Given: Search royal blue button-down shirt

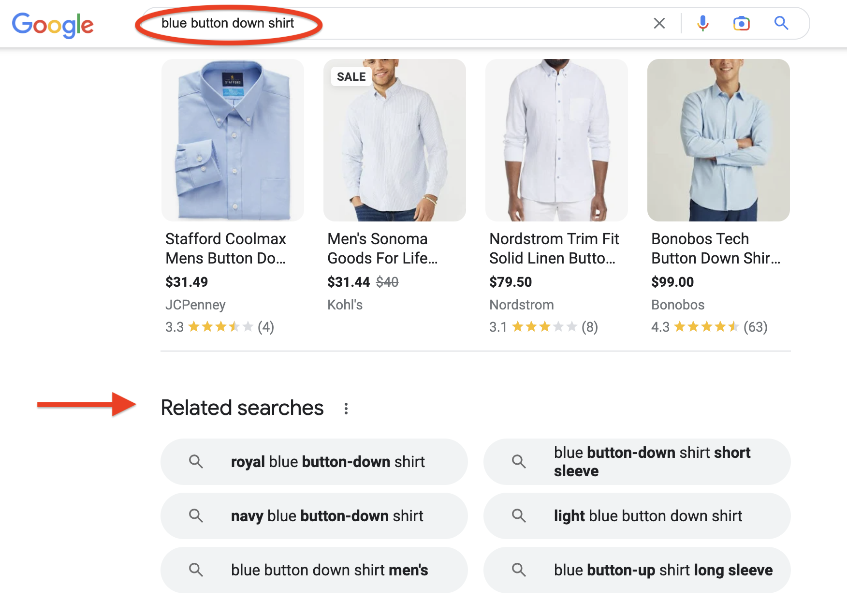Looking at the screenshot, I should click(x=314, y=462).
